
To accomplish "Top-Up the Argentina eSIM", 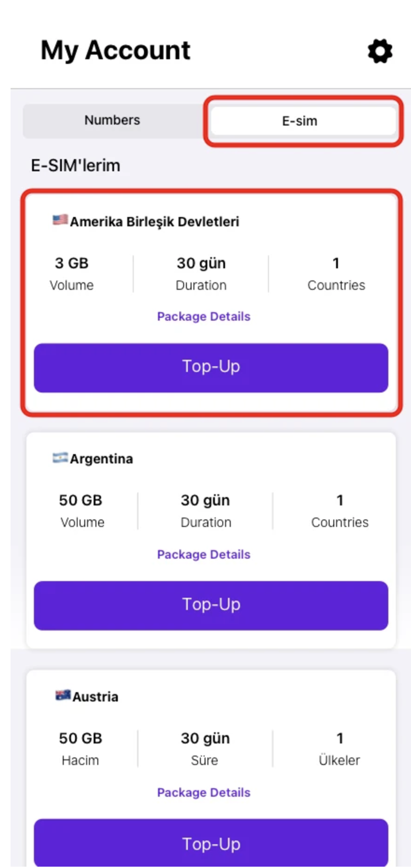I will (211, 605).
